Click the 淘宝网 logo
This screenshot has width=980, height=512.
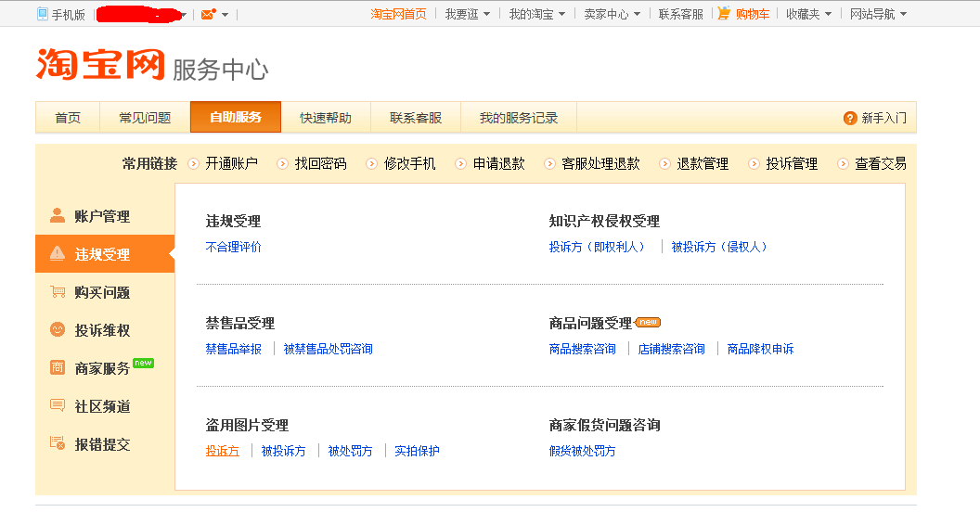[x=100, y=64]
